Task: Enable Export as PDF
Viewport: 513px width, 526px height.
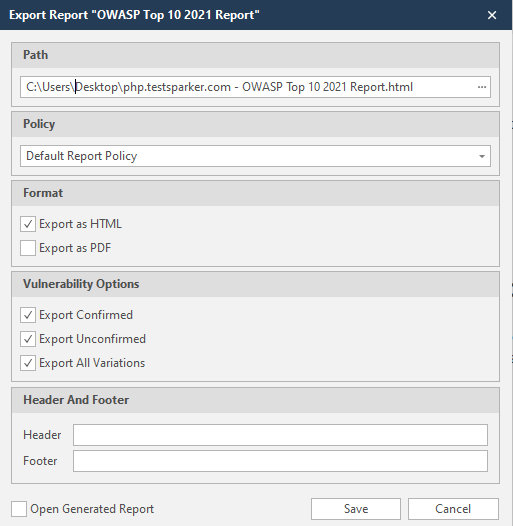Action: pos(28,248)
